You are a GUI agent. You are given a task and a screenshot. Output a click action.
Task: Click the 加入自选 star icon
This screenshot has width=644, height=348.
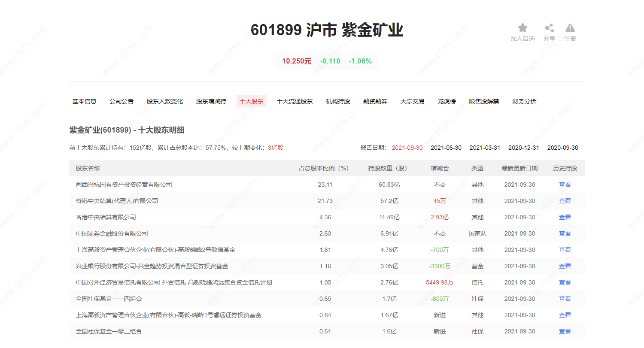(522, 28)
